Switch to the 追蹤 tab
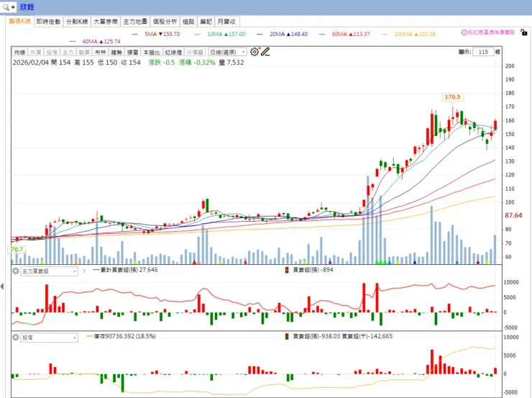Viewport: 532px width, 398px height. pos(188,22)
